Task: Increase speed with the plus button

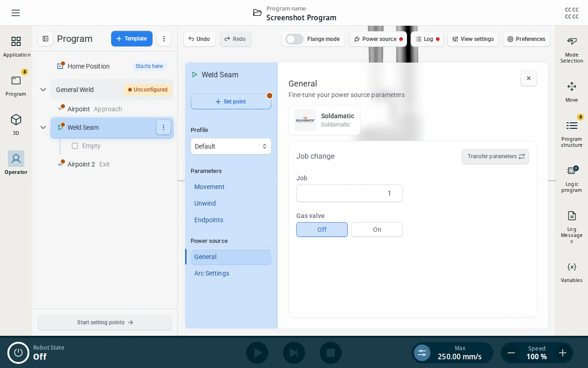Action: (x=563, y=353)
